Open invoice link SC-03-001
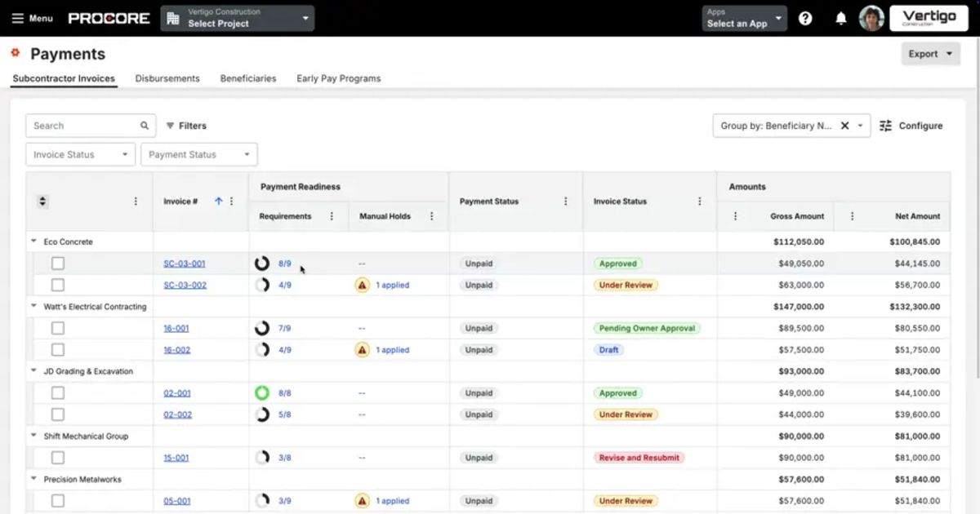Viewport: 980px width, 514px height. [x=185, y=264]
